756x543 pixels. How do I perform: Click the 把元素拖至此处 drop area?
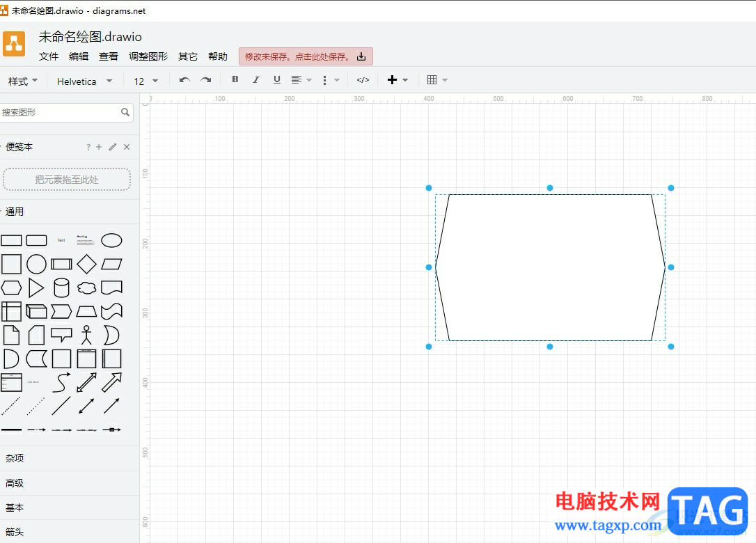[67, 180]
